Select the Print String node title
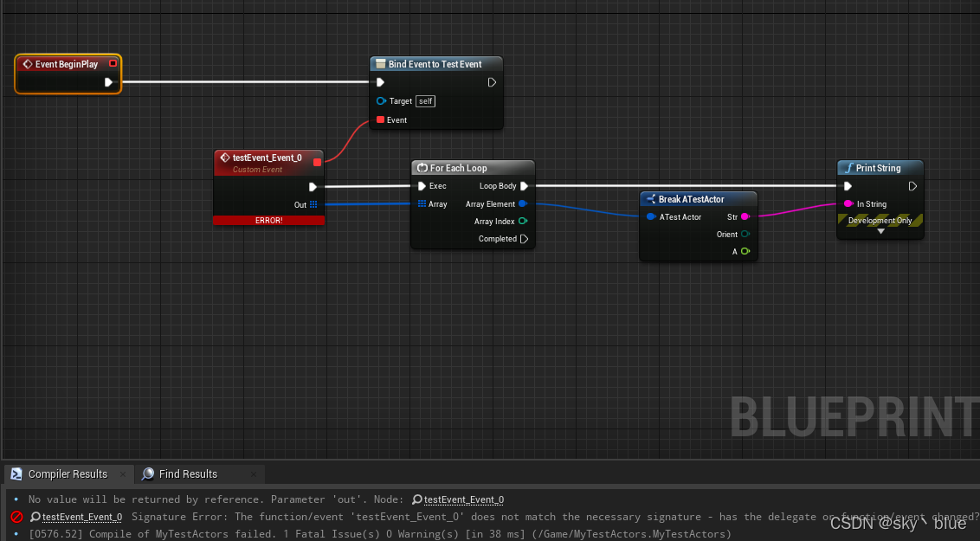Screen dimensions: 980x541 coord(878,167)
